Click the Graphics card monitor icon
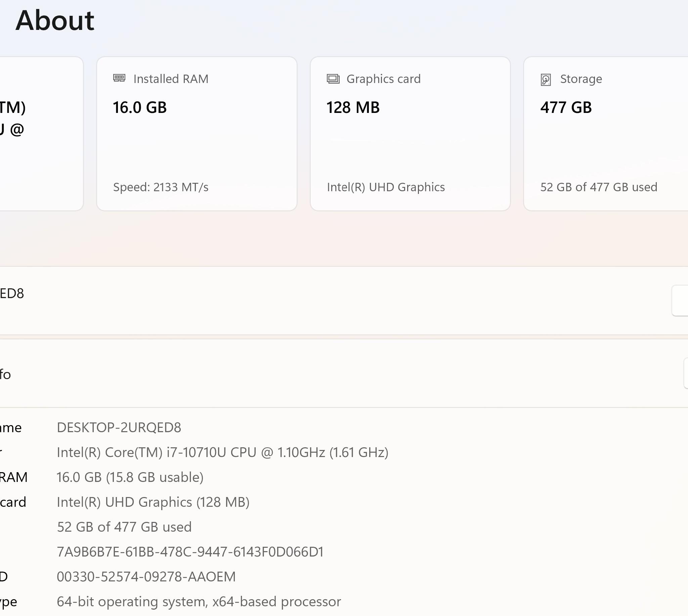Viewport: 688px width, 616px height. pyautogui.click(x=333, y=79)
